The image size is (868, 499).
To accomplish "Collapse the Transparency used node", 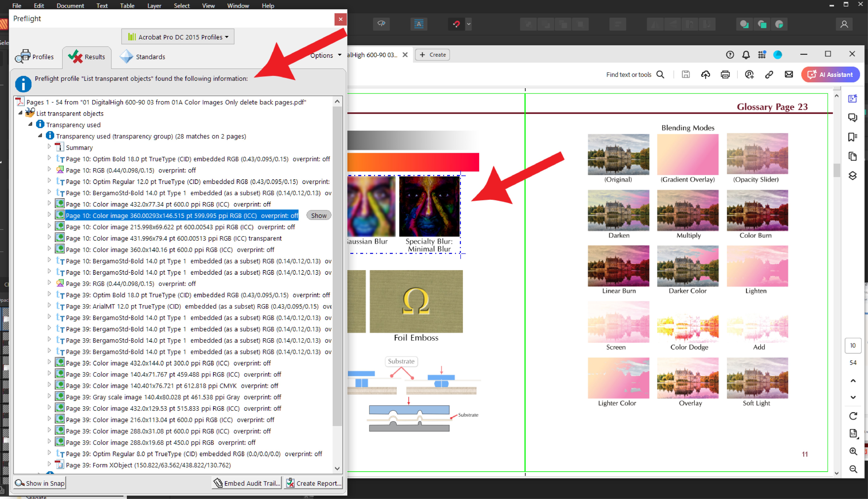I will coord(30,124).
